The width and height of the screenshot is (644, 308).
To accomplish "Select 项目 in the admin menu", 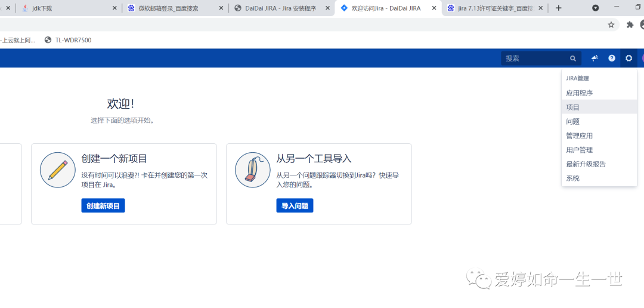I will click(599, 107).
